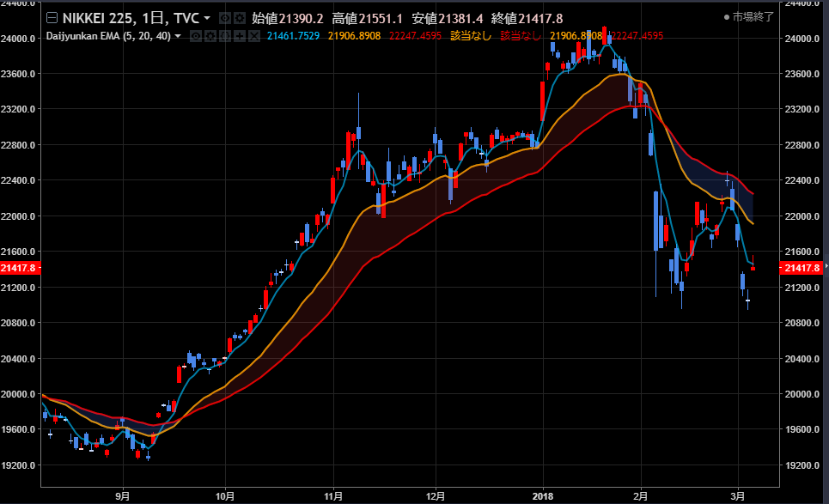Click the red 21417.8 price label on left axis
Screen dimensions: 829x504
point(20,268)
